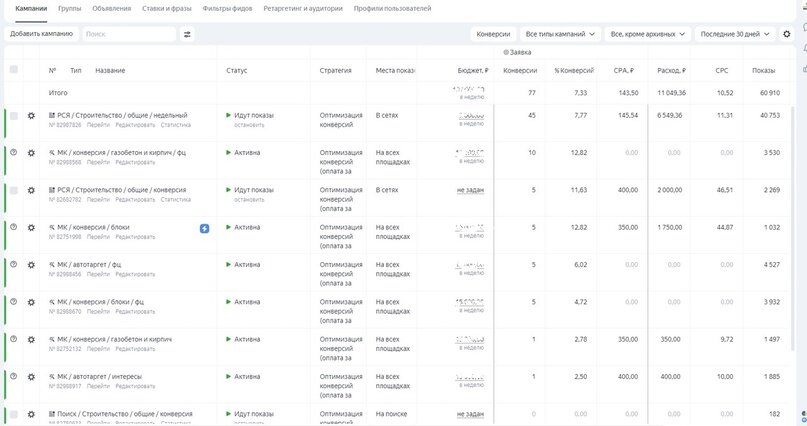Click gear icon for "Поиск / Строительство / общие / конверсия"
Viewport: 807px width, 426px height.
(31, 413)
